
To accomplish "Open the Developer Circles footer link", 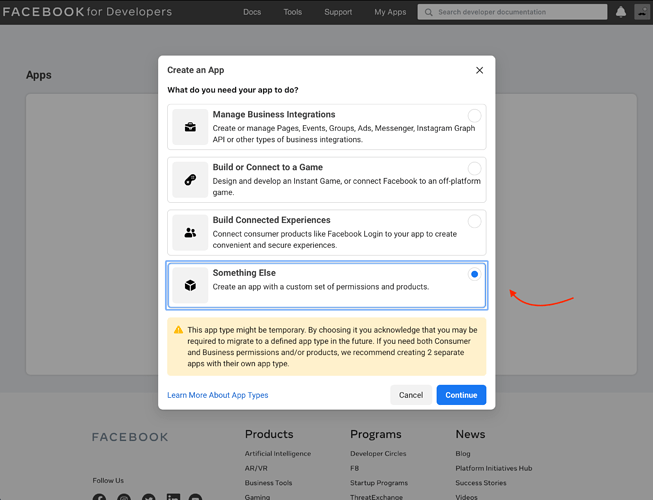I will click(x=378, y=453).
